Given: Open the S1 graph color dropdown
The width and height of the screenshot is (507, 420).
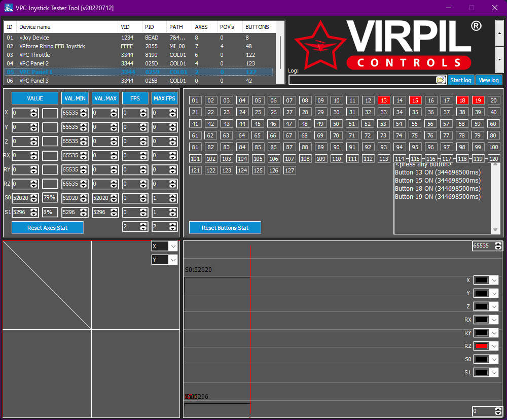Looking at the screenshot, I should click(x=494, y=372).
